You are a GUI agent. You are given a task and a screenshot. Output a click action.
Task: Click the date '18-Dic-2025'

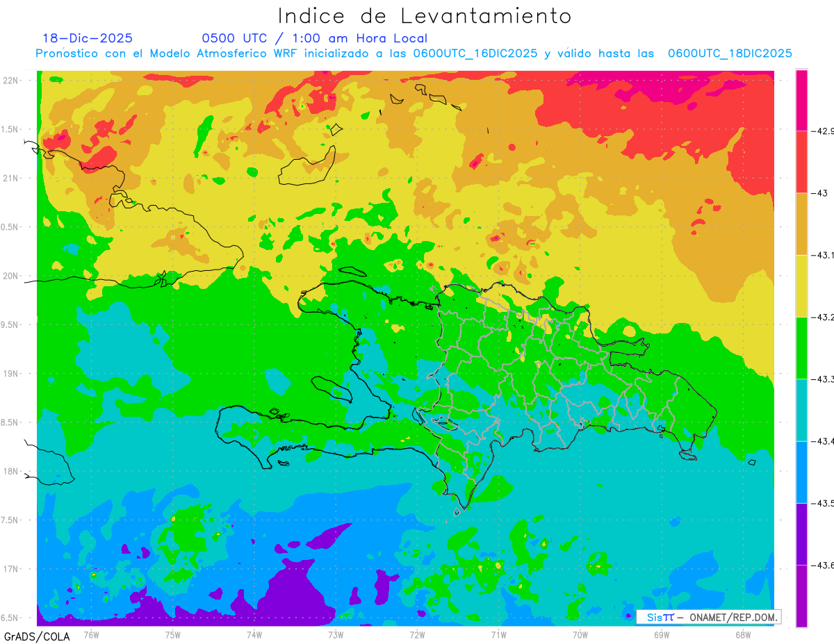(x=88, y=38)
